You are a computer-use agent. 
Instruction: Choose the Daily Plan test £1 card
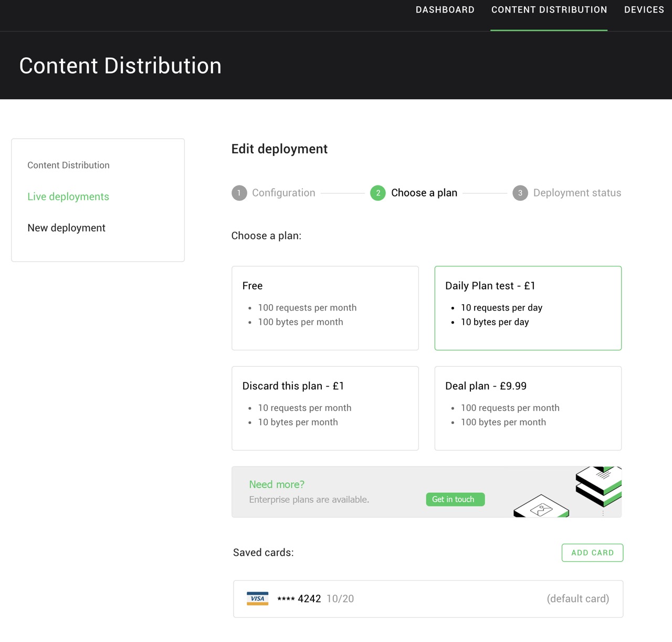click(x=528, y=308)
